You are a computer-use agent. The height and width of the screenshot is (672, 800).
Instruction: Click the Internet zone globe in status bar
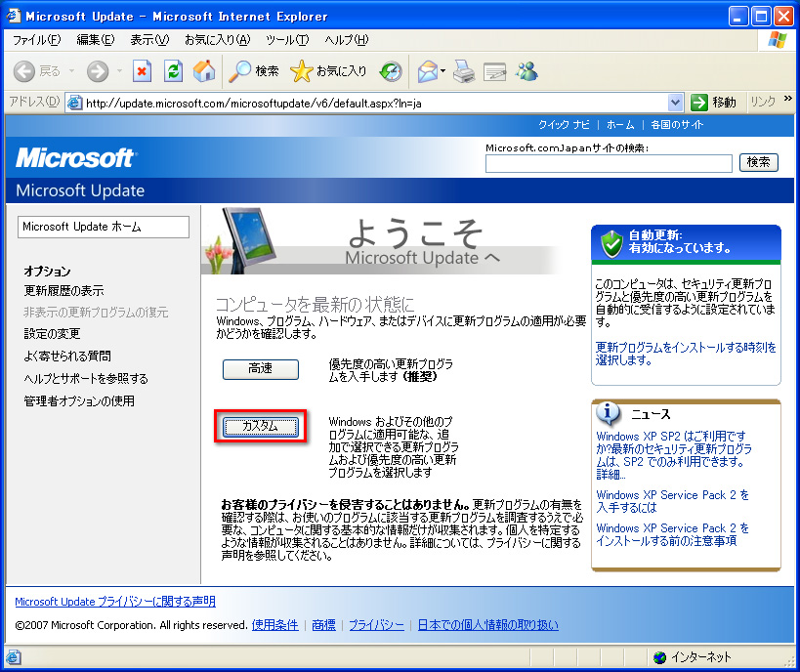(x=659, y=657)
